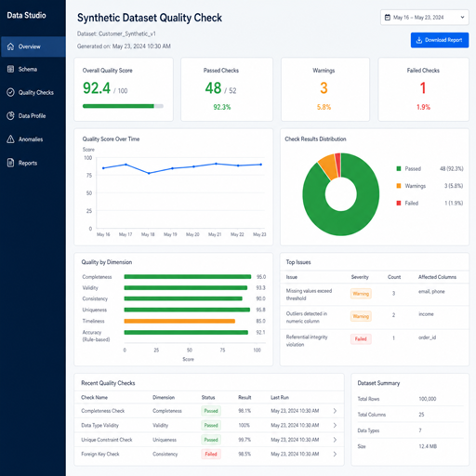Click the 98.1% result value

pyautogui.click(x=245, y=411)
